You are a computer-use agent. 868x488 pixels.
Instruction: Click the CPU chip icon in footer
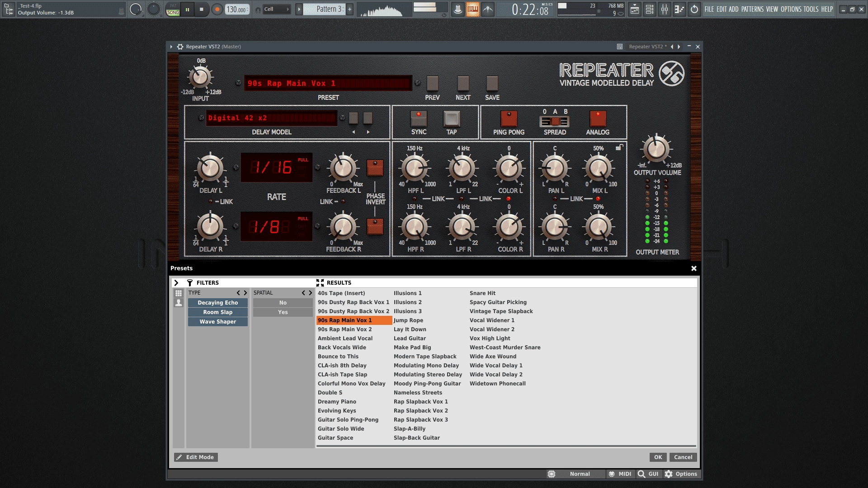click(552, 474)
